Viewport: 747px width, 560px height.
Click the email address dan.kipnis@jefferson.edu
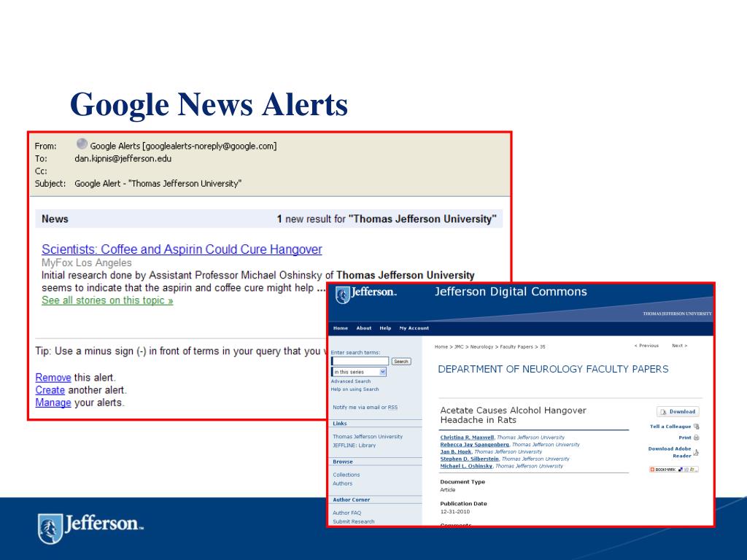click(123, 158)
